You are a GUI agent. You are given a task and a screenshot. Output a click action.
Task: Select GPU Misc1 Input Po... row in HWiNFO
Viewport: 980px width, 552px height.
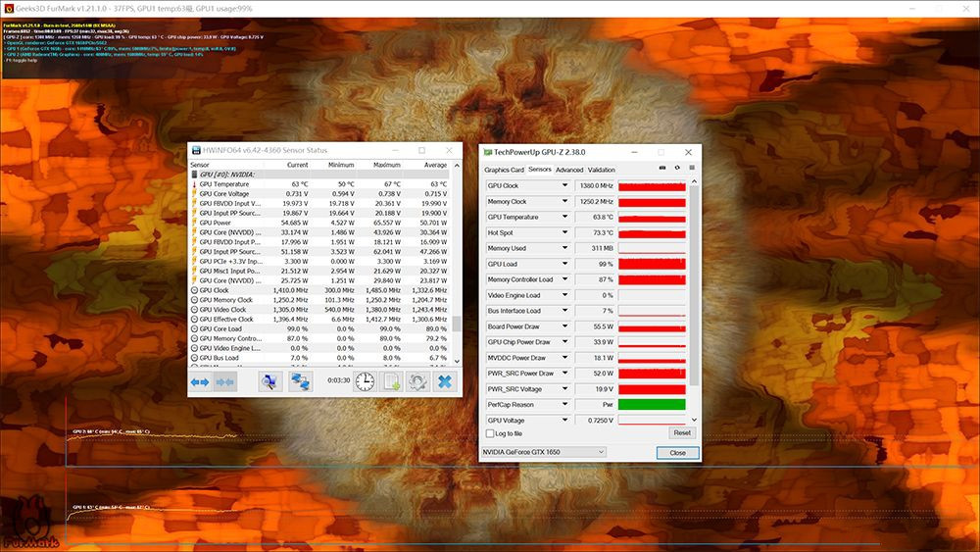[x=319, y=271]
